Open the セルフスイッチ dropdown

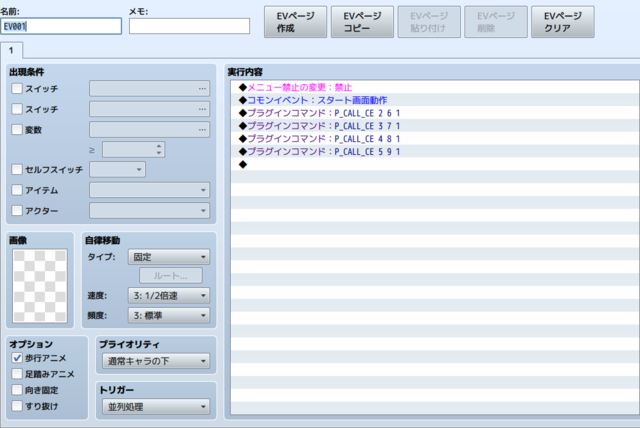point(118,169)
